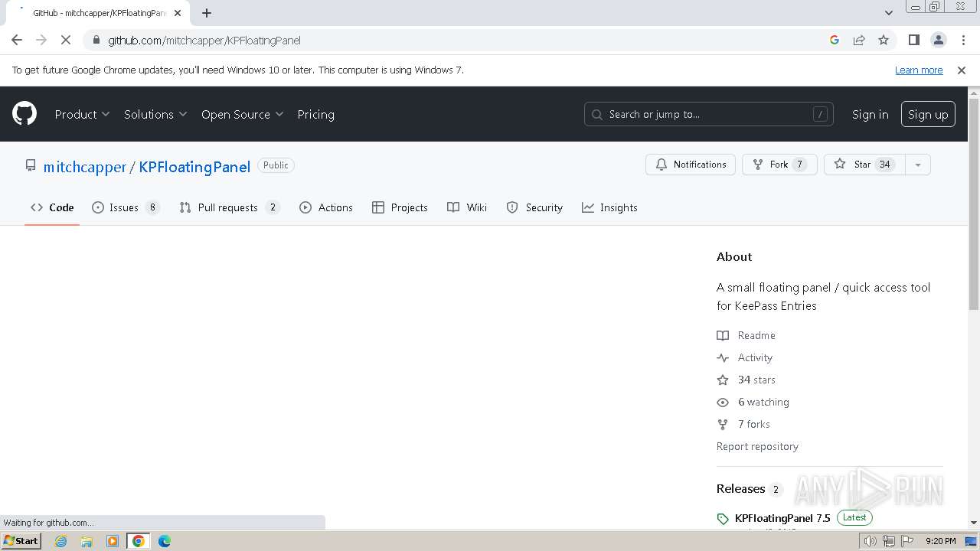980x551 pixels.
Task: Click the search magnifier icon
Action: coord(598,114)
